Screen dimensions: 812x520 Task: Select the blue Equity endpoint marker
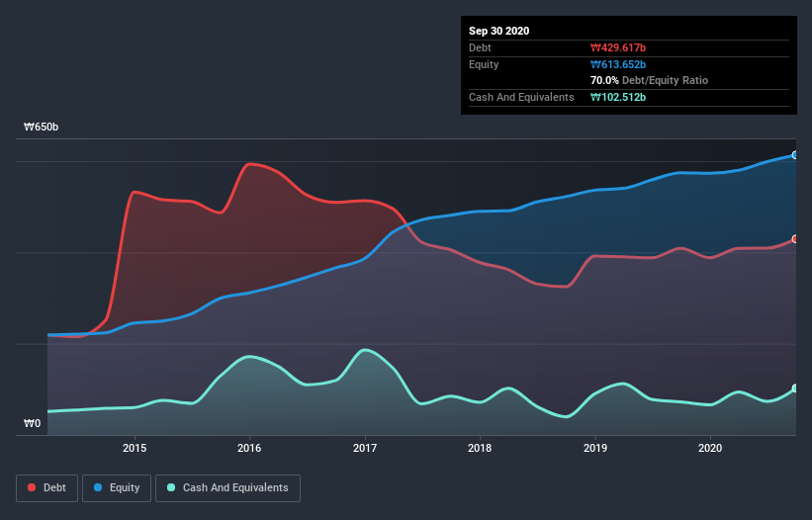pyautogui.click(x=795, y=154)
